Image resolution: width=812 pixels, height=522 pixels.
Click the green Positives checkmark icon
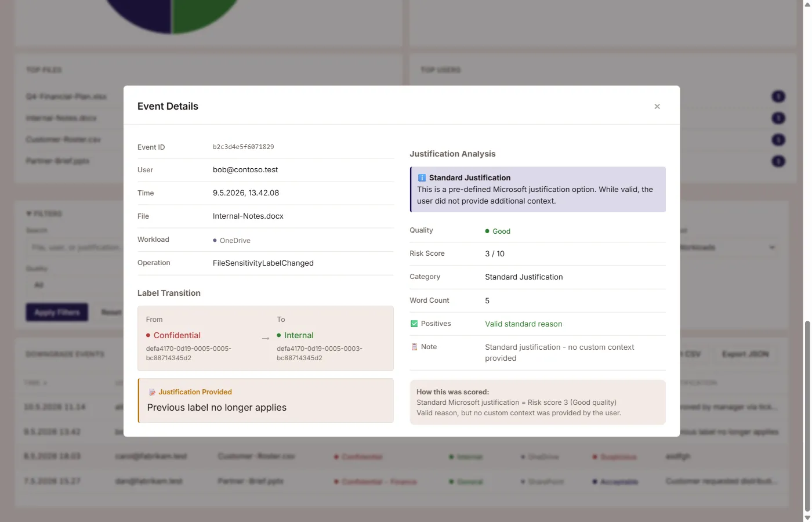pyautogui.click(x=414, y=324)
